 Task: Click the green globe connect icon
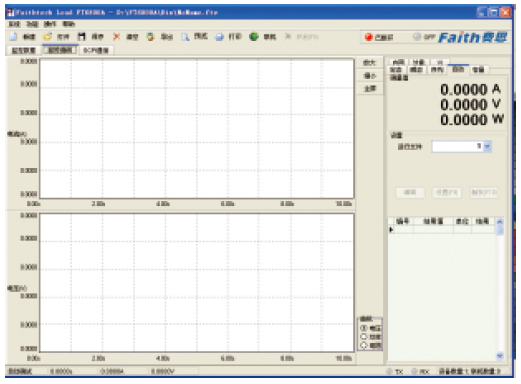(x=254, y=36)
